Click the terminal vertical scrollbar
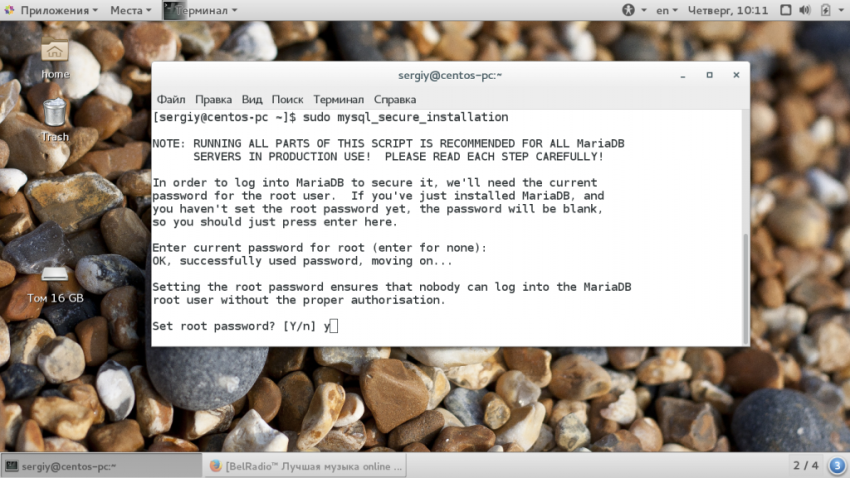 pyautogui.click(x=745, y=287)
